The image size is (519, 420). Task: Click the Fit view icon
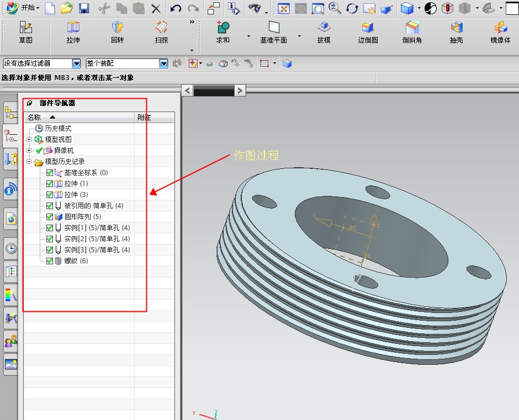click(x=284, y=8)
